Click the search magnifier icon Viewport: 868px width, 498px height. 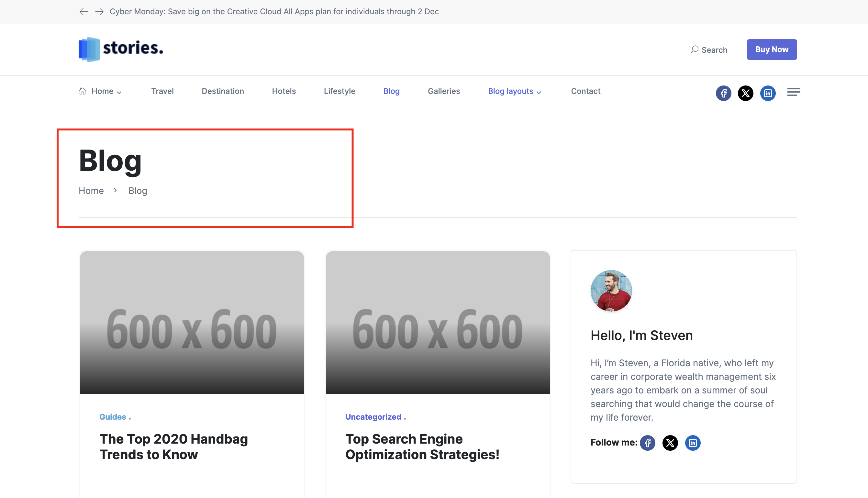click(694, 50)
